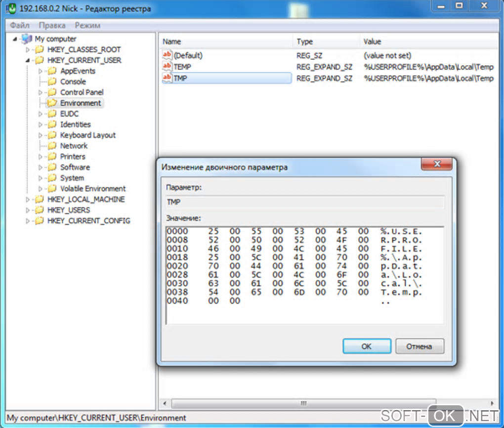Expand the Keyboard Layout key
The height and width of the screenshot is (428, 504).
(x=41, y=135)
